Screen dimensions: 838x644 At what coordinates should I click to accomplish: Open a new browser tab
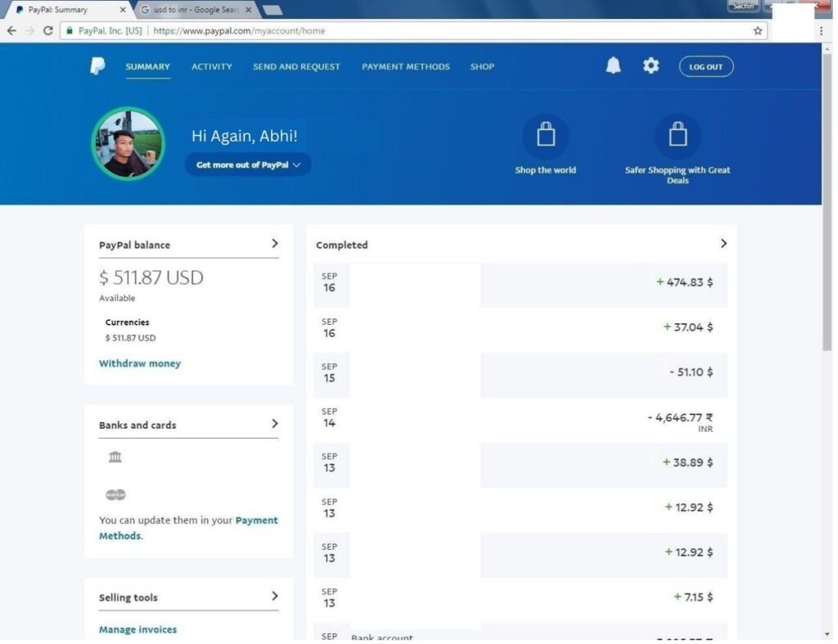pyautogui.click(x=273, y=10)
